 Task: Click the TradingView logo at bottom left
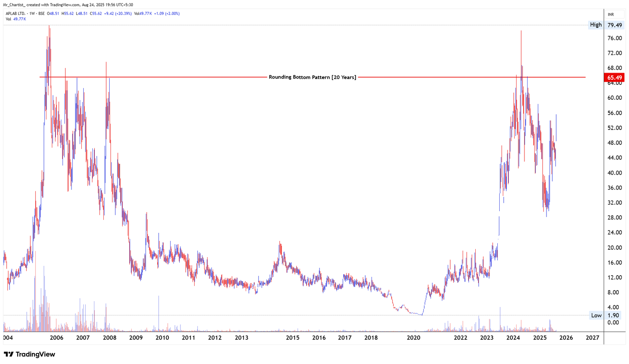coord(29,354)
